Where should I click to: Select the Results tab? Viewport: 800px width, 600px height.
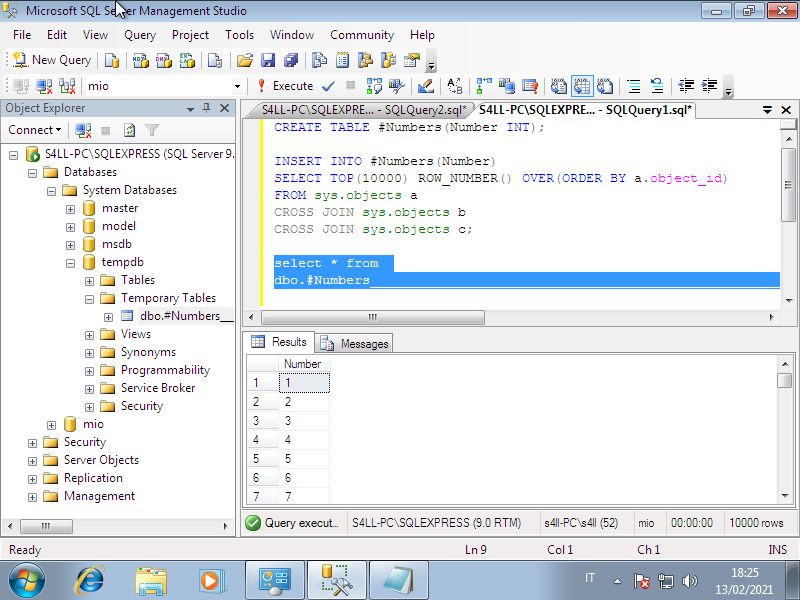[x=280, y=342]
